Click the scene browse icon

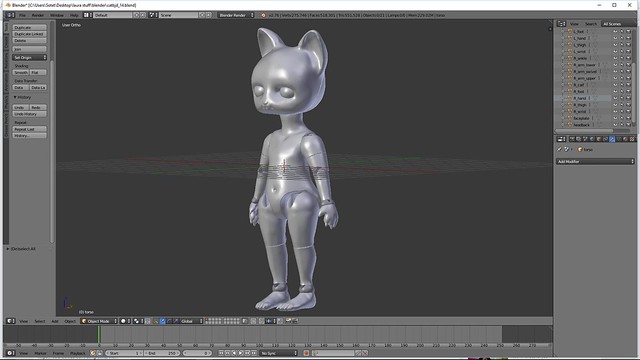click(x=152, y=15)
